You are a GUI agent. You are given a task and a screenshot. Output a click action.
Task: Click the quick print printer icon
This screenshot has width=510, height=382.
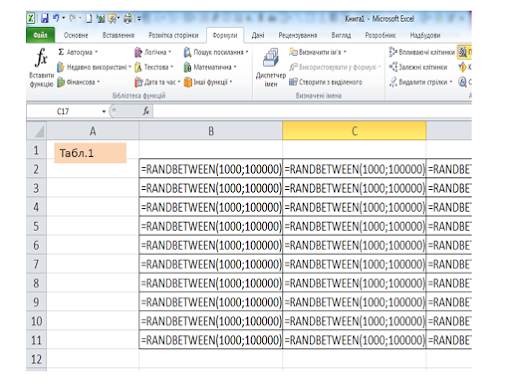(x=127, y=18)
